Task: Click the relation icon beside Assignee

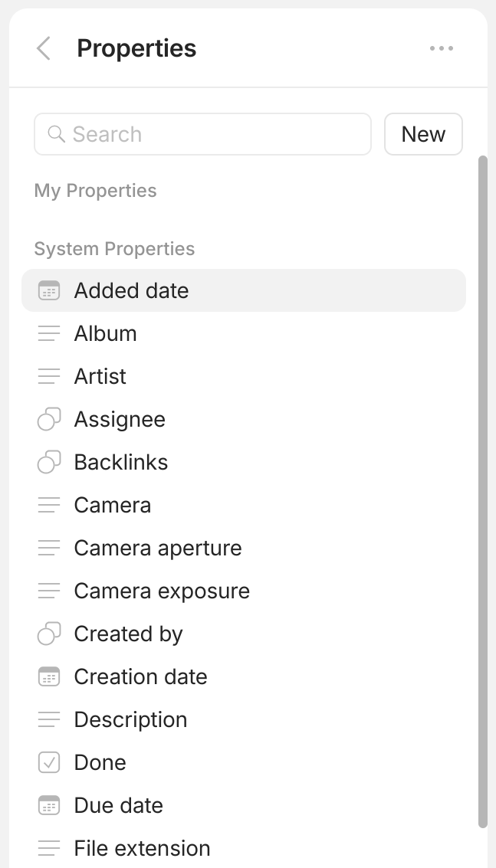Action: tap(49, 420)
